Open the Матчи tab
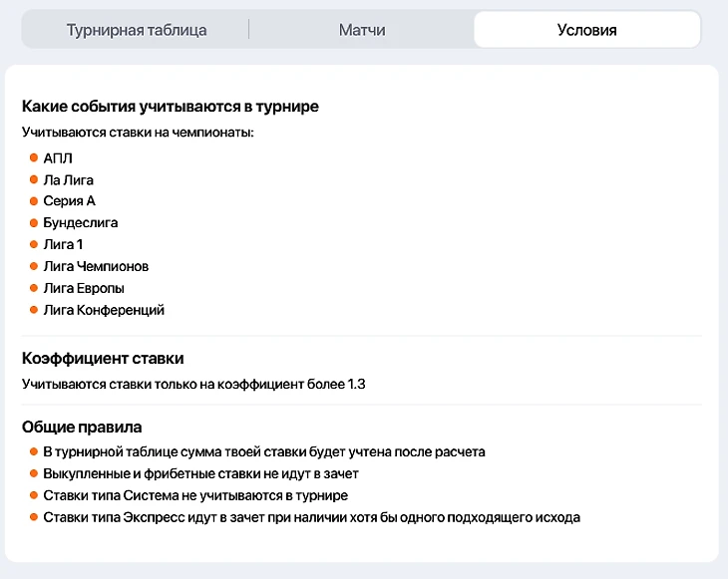The width and height of the screenshot is (728, 579). (x=362, y=30)
